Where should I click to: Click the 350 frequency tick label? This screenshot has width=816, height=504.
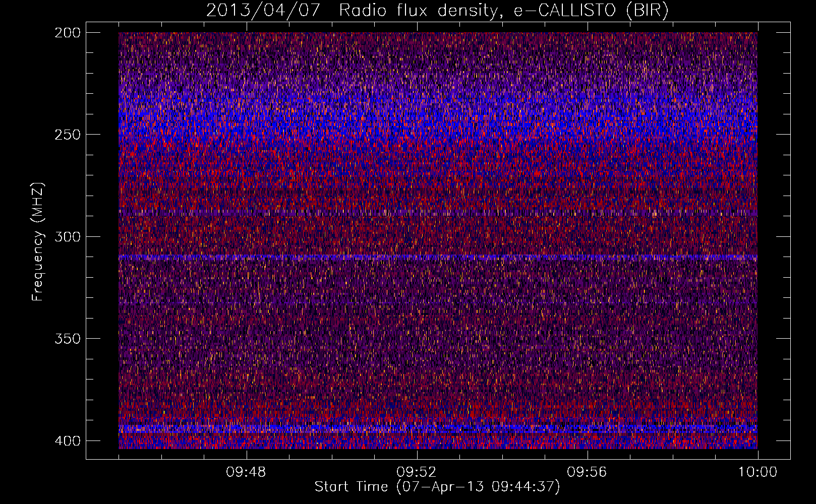coord(68,338)
